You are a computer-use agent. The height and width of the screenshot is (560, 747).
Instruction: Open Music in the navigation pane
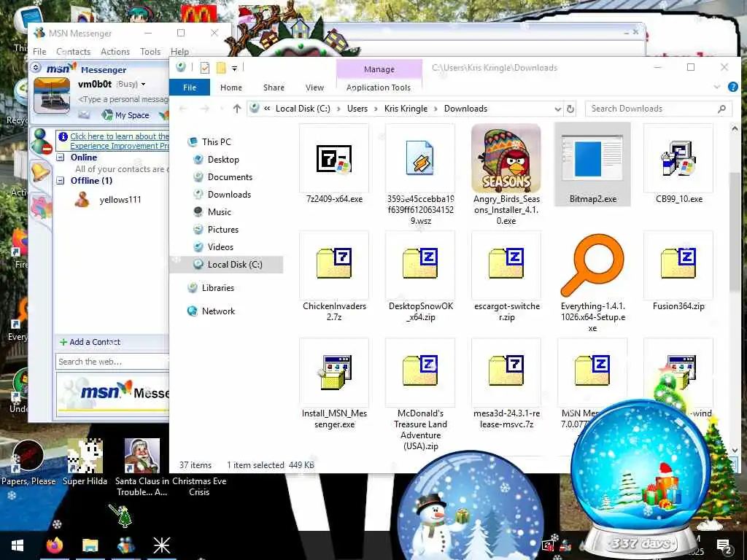[x=219, y=212]
